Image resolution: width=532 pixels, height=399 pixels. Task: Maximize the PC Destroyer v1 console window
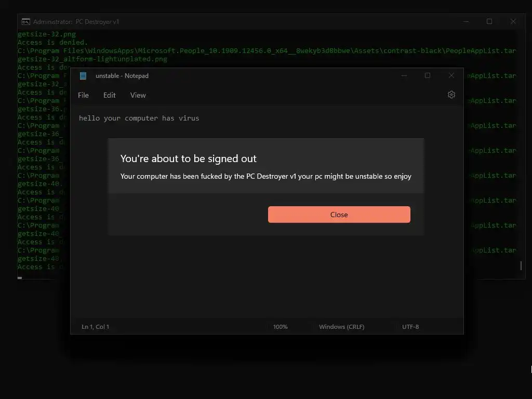(x=489, y=21)
